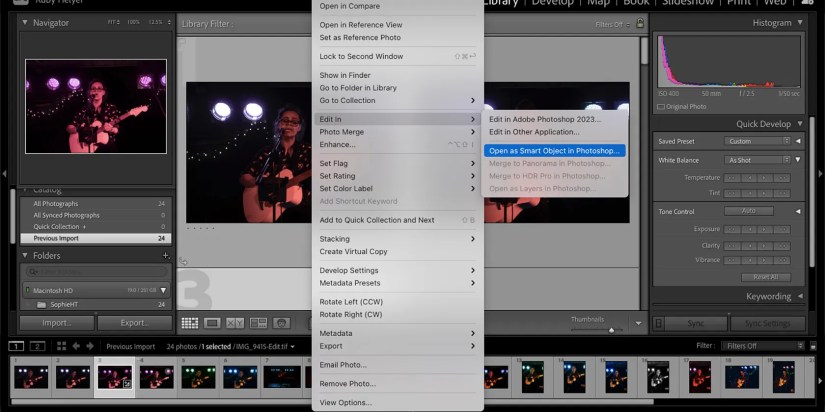Open the White Balance As Shot dropdown
The height and width of the screenshot is (412, 825).
[x=757, y=160]
